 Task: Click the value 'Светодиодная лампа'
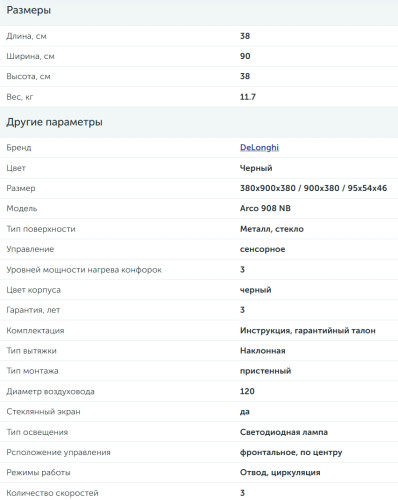tap(284, 432)
